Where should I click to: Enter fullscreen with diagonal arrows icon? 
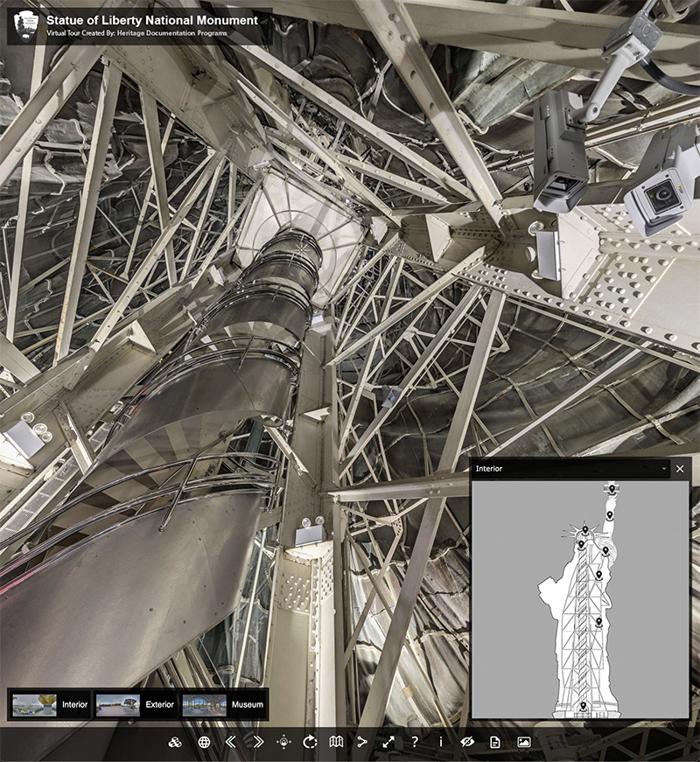388,742
